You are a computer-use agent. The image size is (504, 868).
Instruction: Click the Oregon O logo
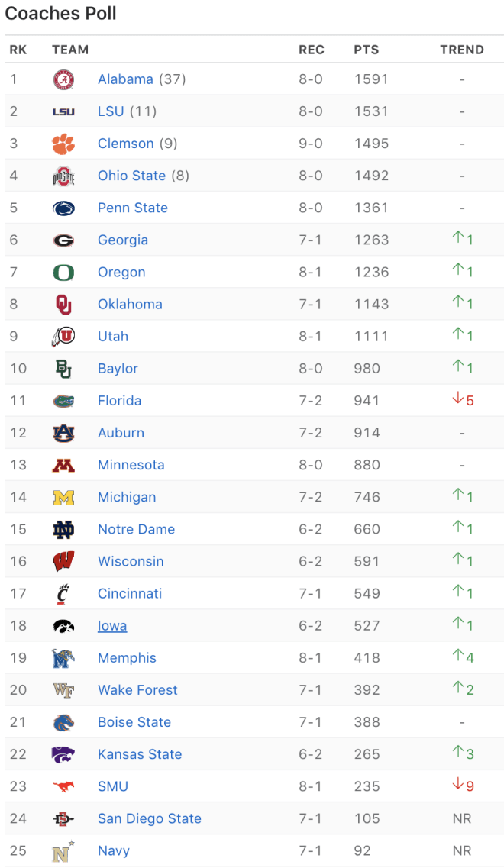pos(63,273)
